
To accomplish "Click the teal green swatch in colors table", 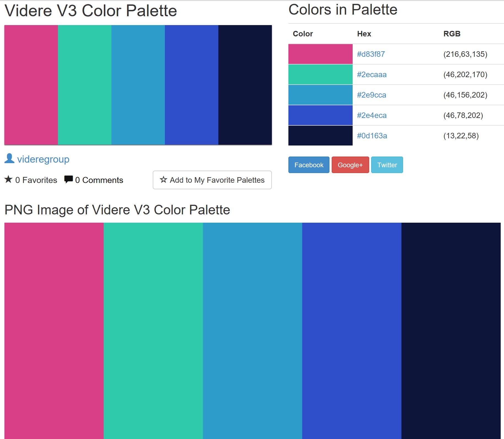I will click(320, 74).
